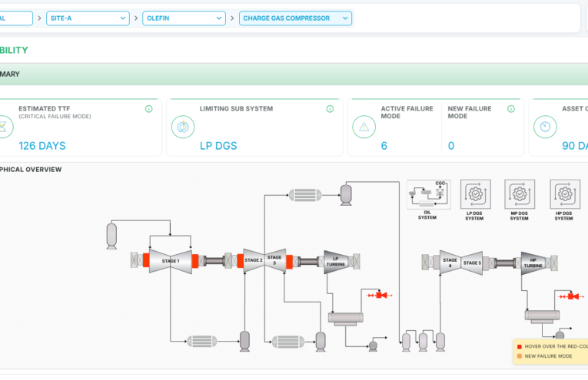Click info icon on Failure Mode card
The height and width of the screenshot is (380, 588).
point(511,109)
